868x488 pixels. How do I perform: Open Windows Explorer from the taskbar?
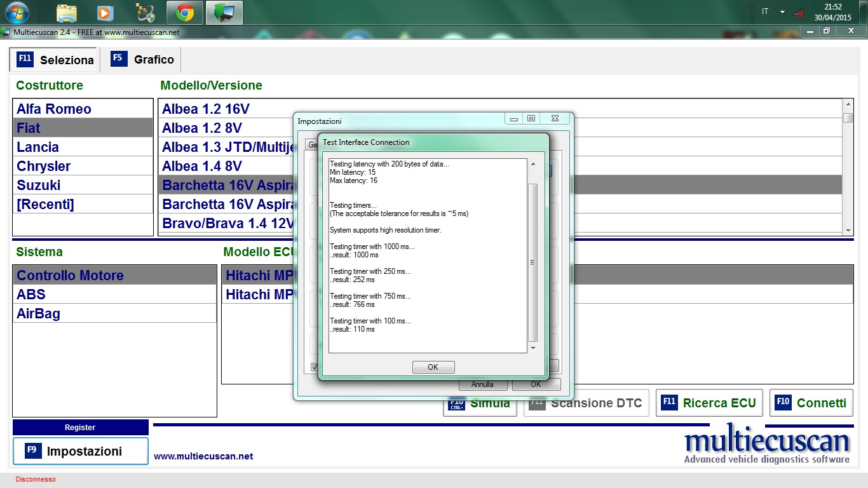coord(67,13)
